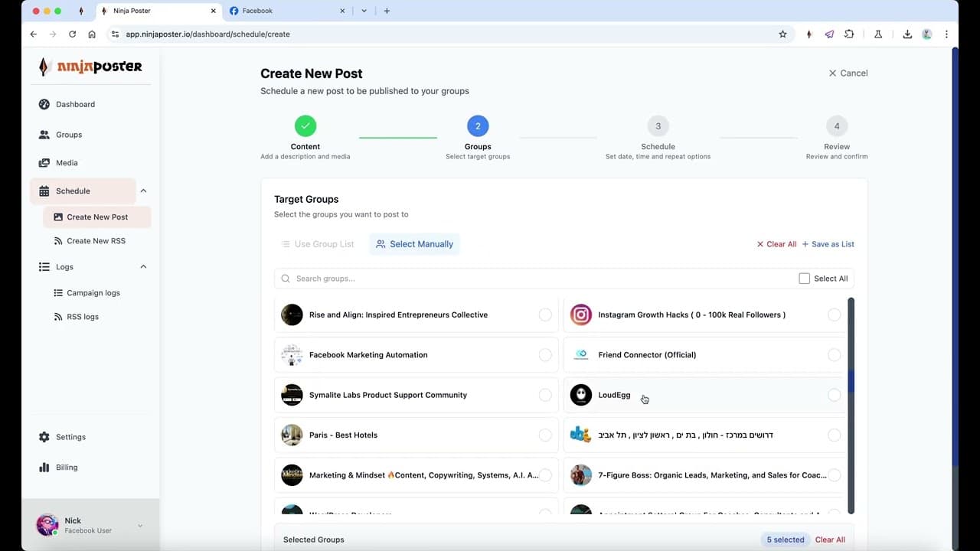Click the LoudEgg group avatar

pos(581,395)
